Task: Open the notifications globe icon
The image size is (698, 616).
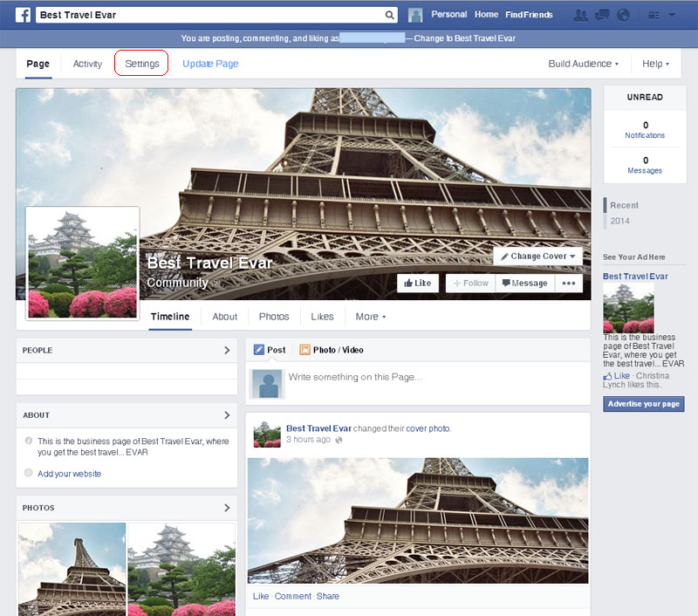Action: 623,15
